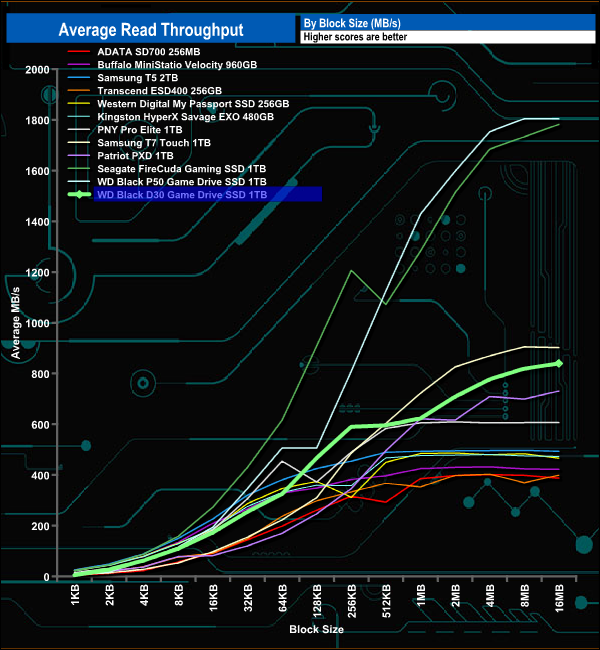Select Buffalo MiniStatio Velocity 960GB legend entry
Viewport: 600px width, 650px height.
coord(177,65)
